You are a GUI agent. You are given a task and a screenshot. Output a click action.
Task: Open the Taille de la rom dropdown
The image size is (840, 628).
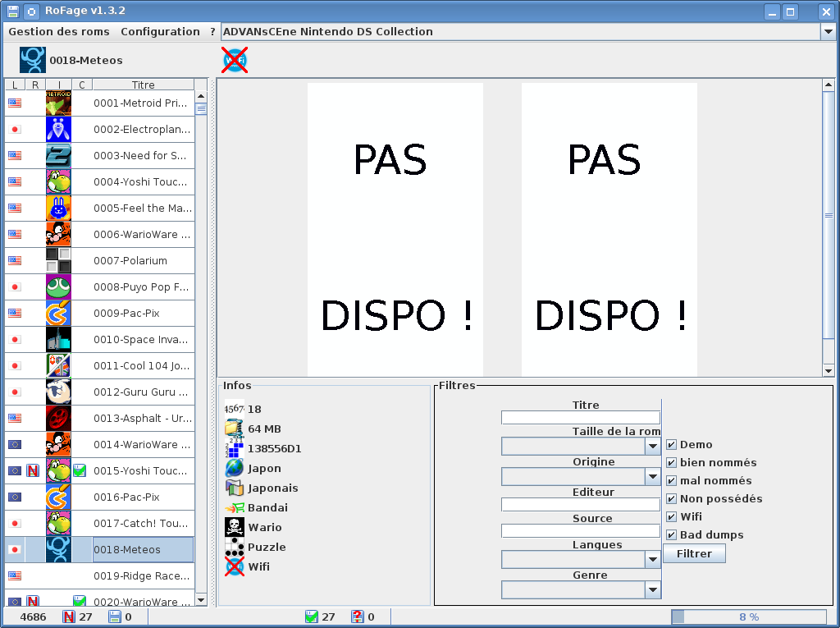(652, 447)
